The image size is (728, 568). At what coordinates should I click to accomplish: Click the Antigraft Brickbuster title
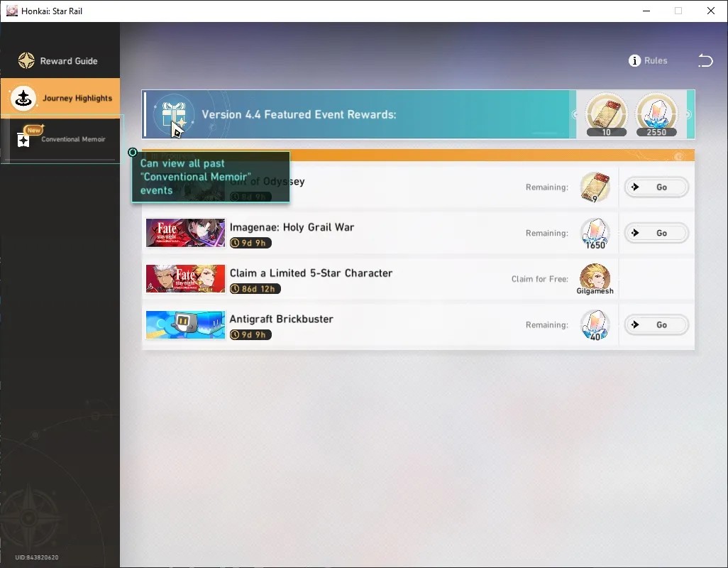pos(282,319)
